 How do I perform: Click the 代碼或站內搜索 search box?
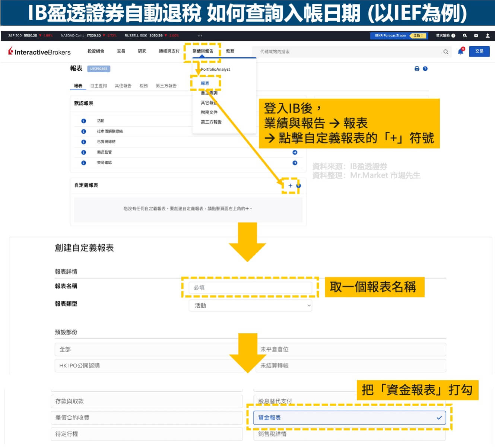click(352, 52)
